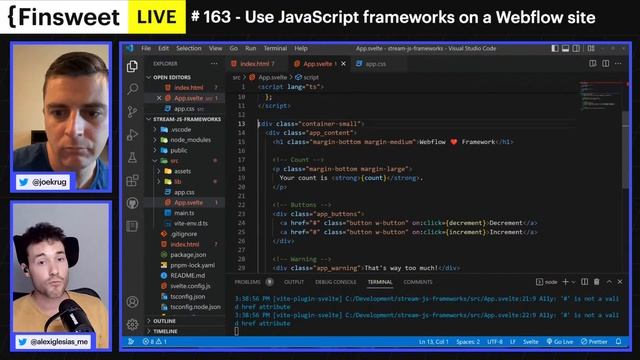Click UTF-8 encoding in status bar
This screenshot has width=640, height=360.
pyautogui.click(x=495, y=342)
